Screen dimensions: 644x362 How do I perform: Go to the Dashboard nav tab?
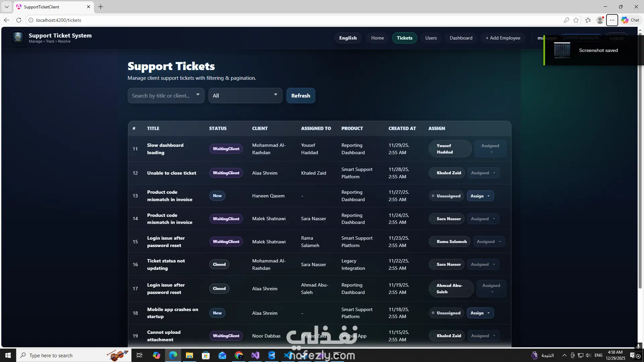tap(461, 38)
